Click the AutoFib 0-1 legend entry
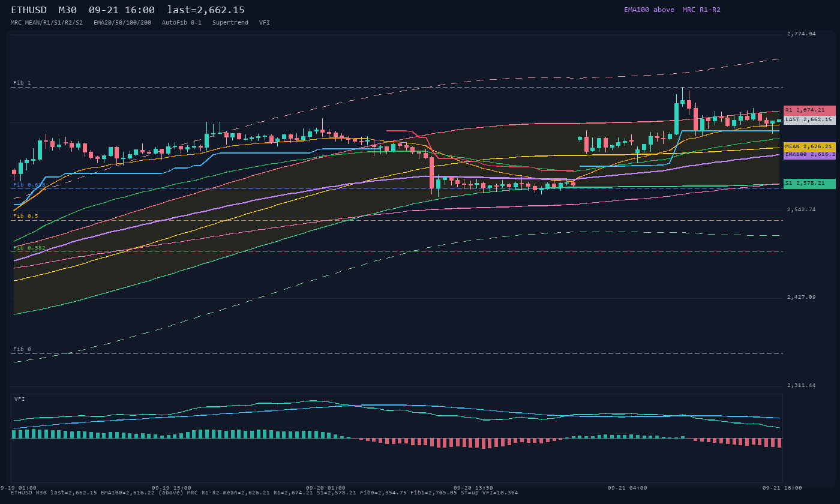This screenshot has height=504, width=840. [182, 23]
